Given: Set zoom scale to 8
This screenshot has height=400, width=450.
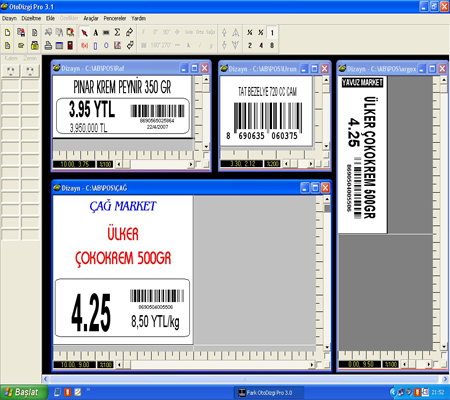Looking at the screenshot, I should 272,45.
